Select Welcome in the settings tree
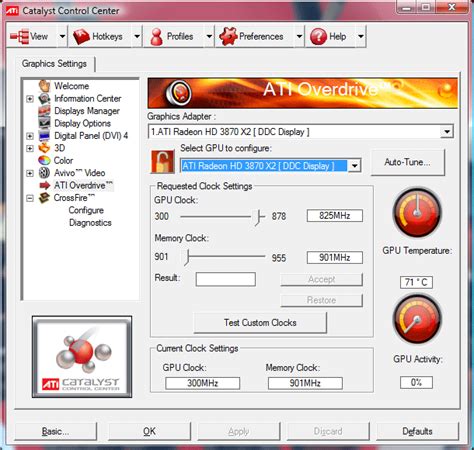The width and height of the screenshot is (474, 450). 71,86
